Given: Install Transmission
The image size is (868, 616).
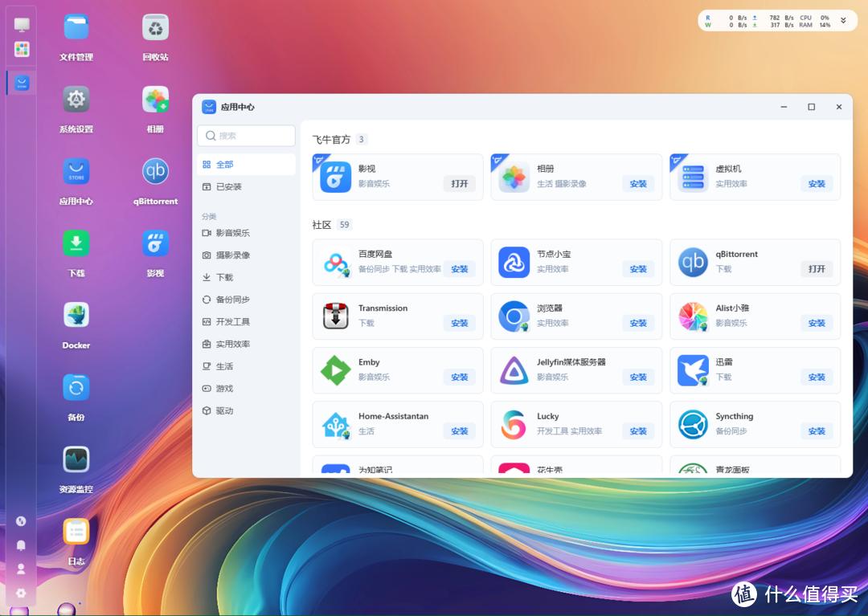Looking at the screenshot, I should pyautogui.click(x=460, y=323).
